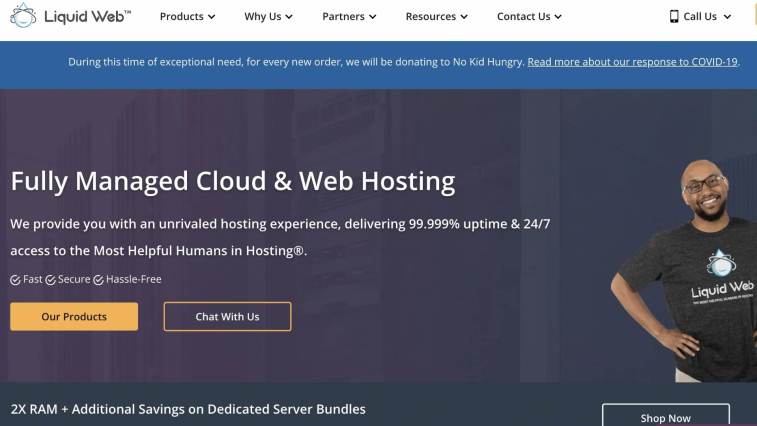Click the Liquid Web wordmark text
Viewport: 757px width, 426px height.
(87, 16)
